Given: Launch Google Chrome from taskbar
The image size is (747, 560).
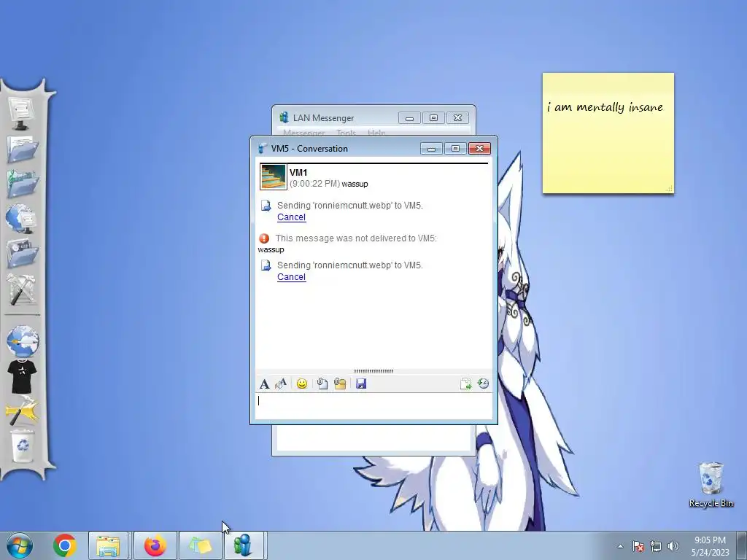Looking at the screenshot, I should tap(65, 545).
